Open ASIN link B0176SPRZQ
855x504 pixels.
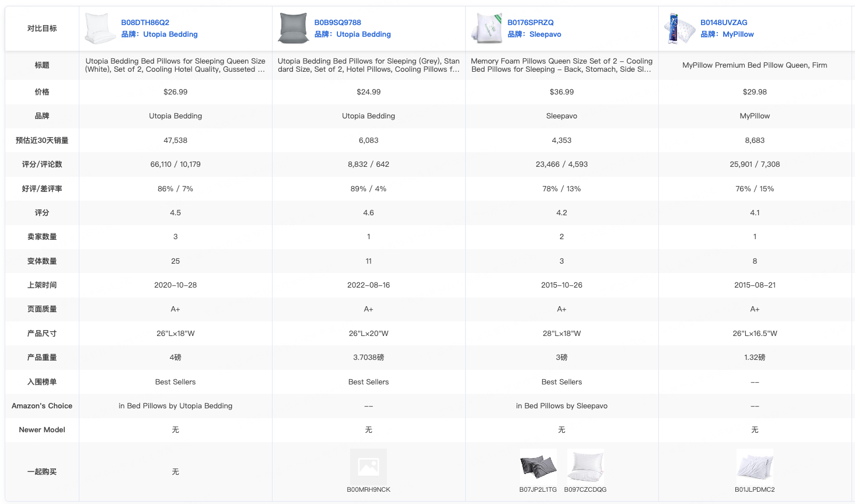point(531,22)
